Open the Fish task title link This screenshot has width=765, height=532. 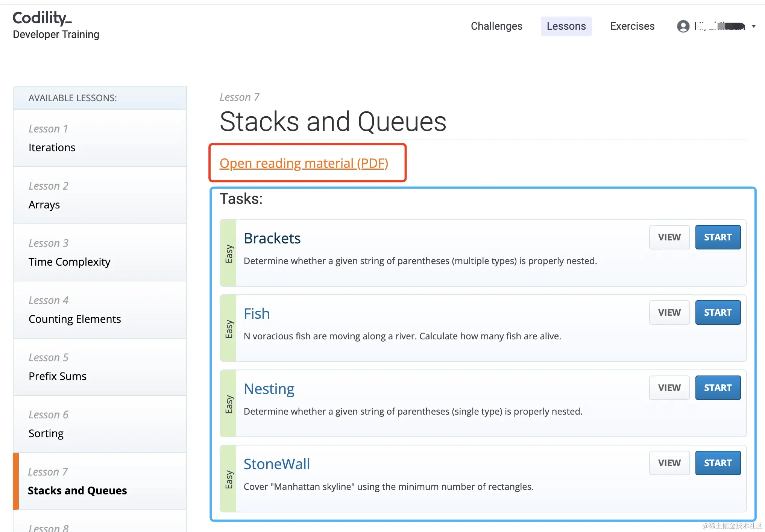(257, 313)
